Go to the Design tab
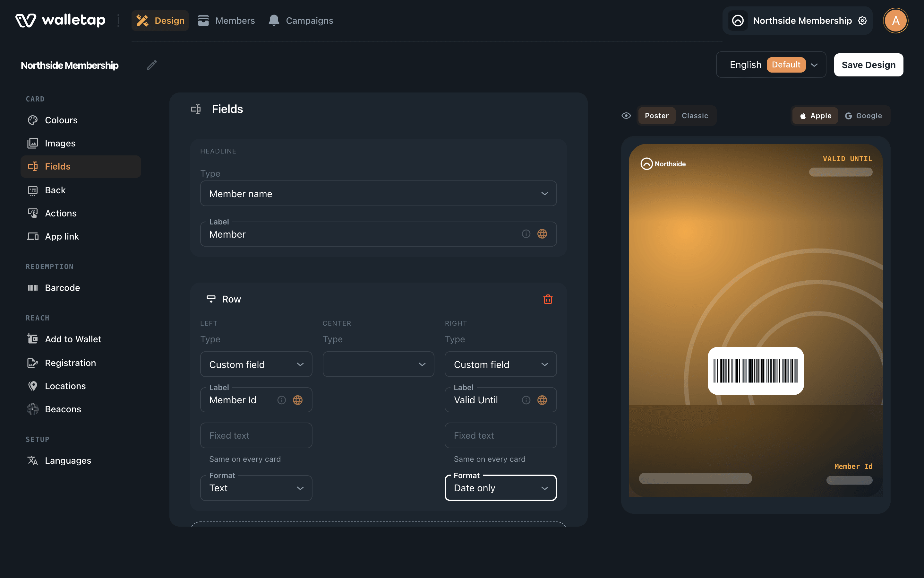This screenshot has height=578, width=924. tap(160, 21)
